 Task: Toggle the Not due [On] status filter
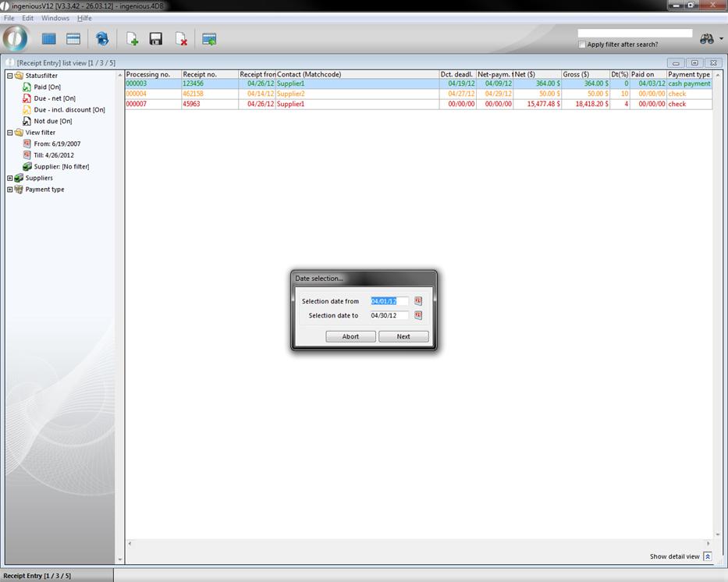52,121
